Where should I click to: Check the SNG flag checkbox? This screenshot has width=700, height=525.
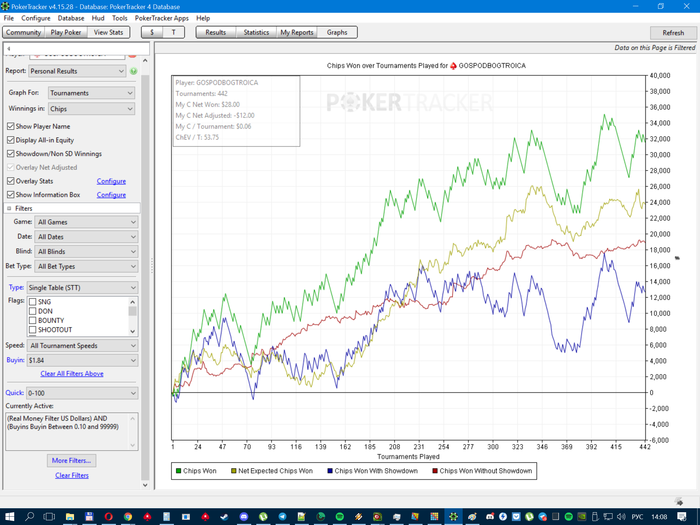pyautogui.click(x=33, y=302)
